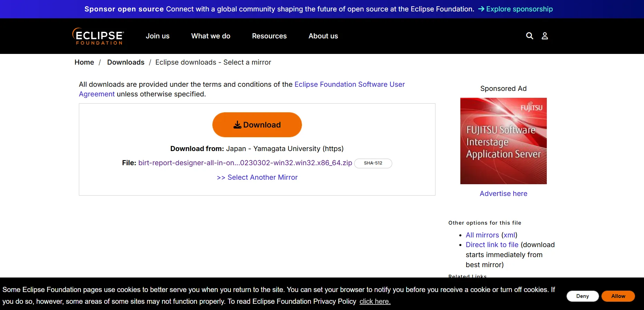The image size is (644, 310).
Task: Click 'Other options for this file' heading
Action: (x=485, y=223)
